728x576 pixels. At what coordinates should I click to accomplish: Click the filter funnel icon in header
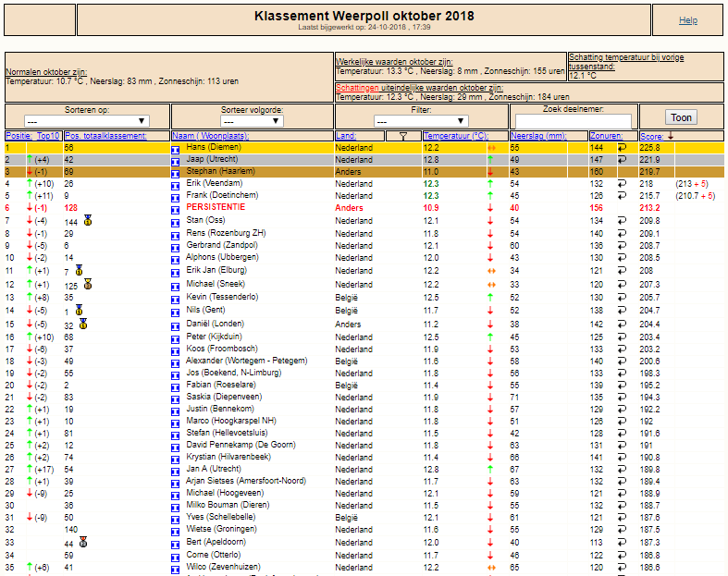point(403,136)
